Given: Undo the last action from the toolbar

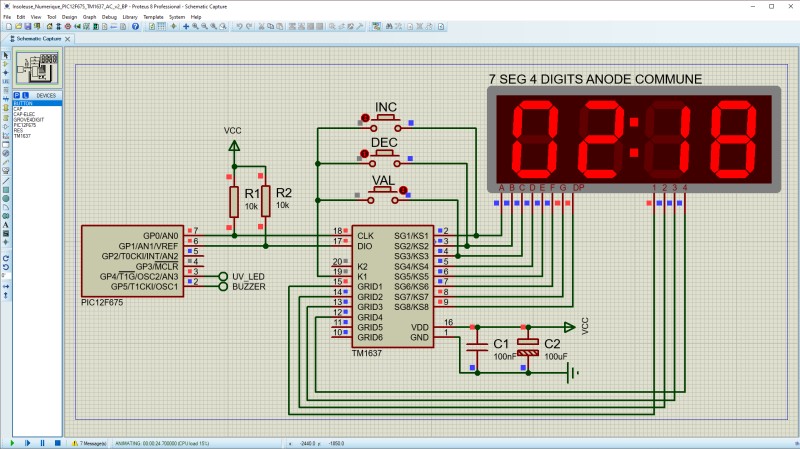Looking at the screenshot, I should coord(239,27).
